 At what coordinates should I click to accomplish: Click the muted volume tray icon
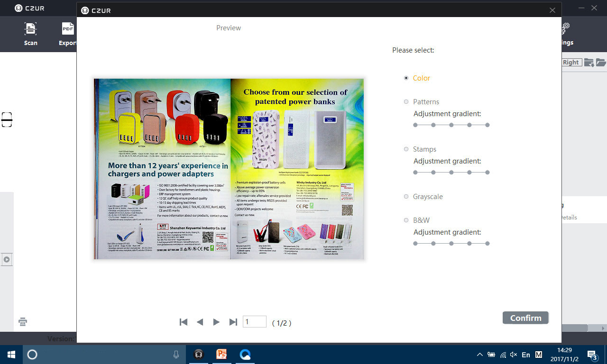point(514,355)
